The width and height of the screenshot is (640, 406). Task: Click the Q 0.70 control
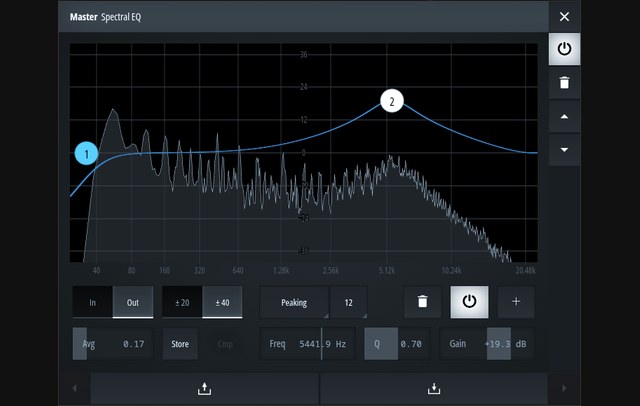point(397,344)
